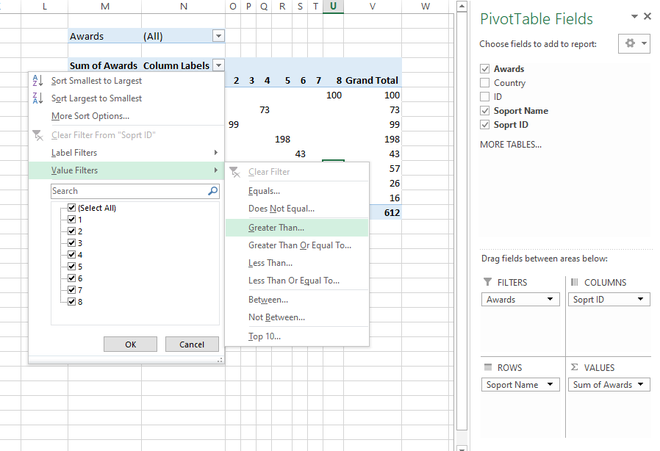The height and width of the screenshot is (451, 660).
Task: Click the COLUMNS area icon
Action: click(574, 282)
